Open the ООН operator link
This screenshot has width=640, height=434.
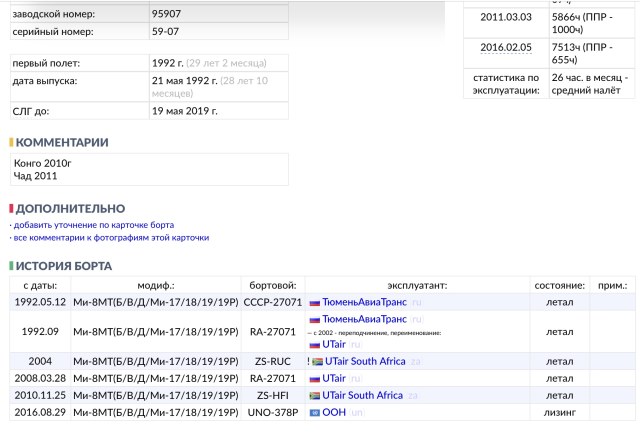point(334,412)
